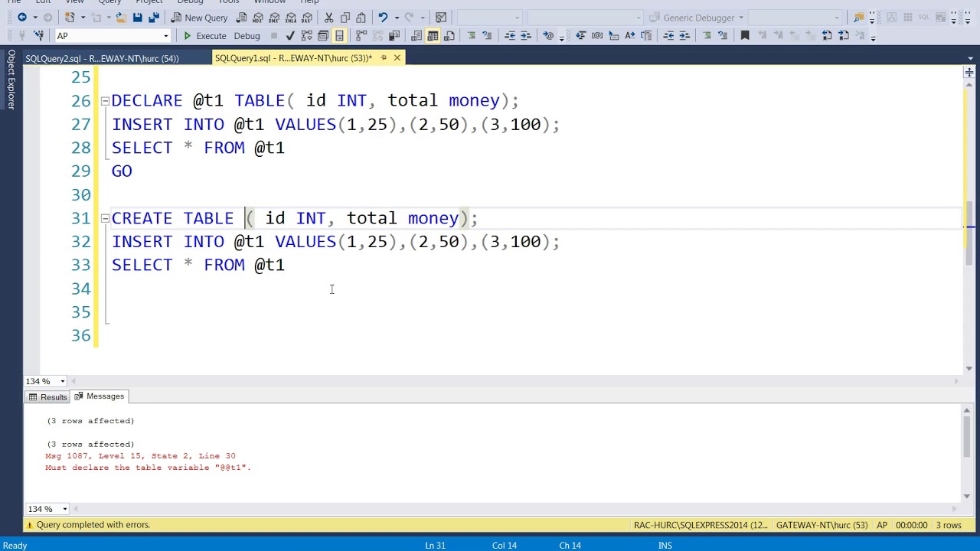Open the AP database dropdown
This screenshot has height=551, width=980.
(165, 35)
